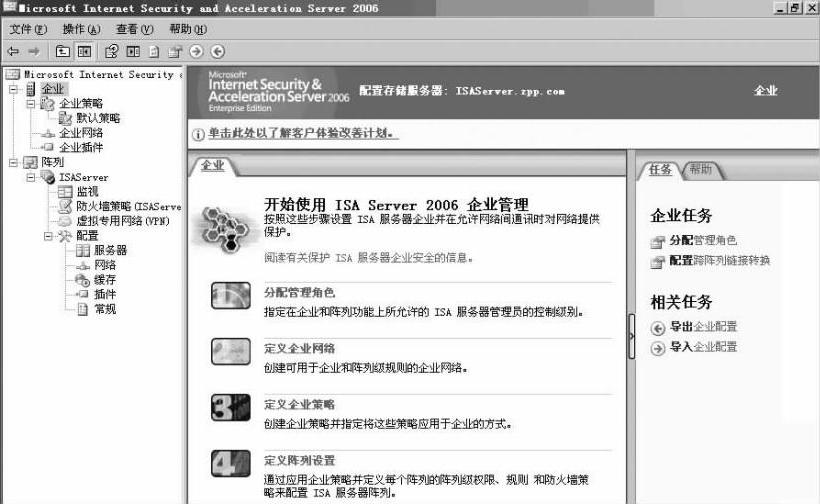Open the 定义企业策略 step link
Viewport: 820px width, 504px height.
[x=299, y=405]
